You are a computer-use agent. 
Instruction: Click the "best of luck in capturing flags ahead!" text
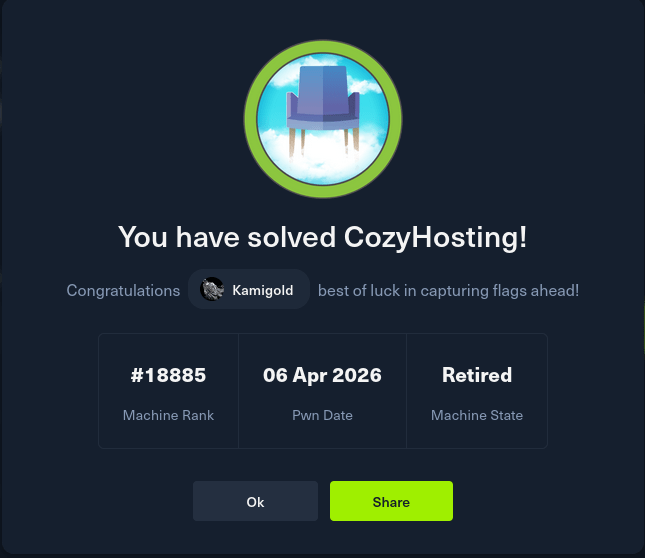[x=448, y=291]
